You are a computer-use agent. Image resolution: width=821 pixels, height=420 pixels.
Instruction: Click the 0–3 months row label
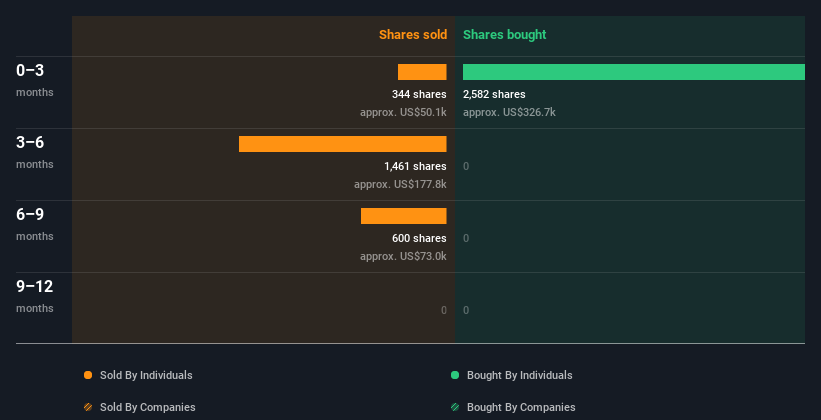pyautogui.click(x=35, y=80)
